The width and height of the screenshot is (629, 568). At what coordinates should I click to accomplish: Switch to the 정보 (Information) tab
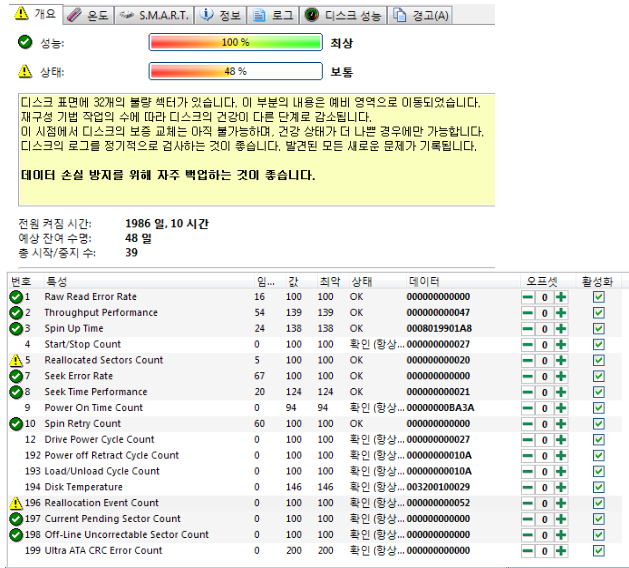click(x=220, y=15)
